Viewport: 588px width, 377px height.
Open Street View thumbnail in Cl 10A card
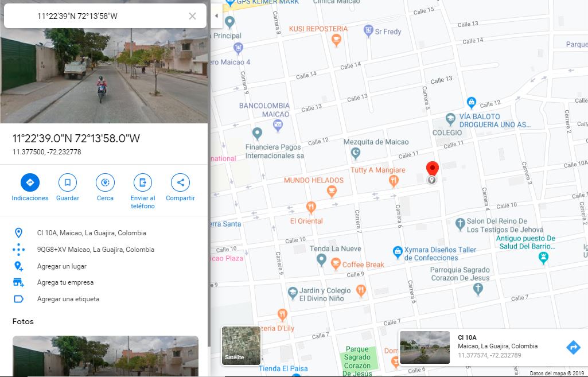point(425,347)
